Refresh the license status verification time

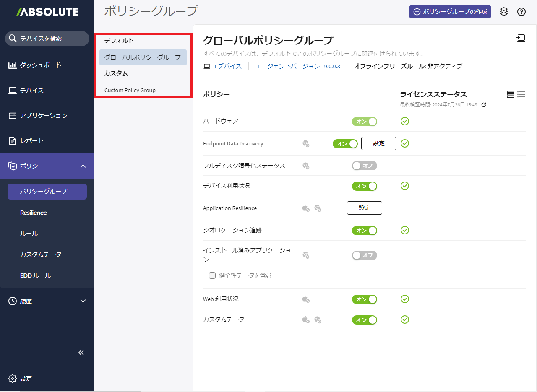click(x=484, y=105)
